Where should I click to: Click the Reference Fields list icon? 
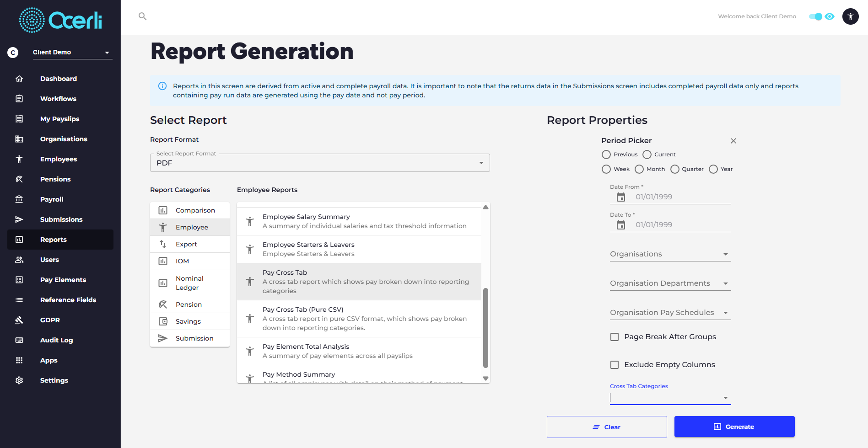click(19, 300)
